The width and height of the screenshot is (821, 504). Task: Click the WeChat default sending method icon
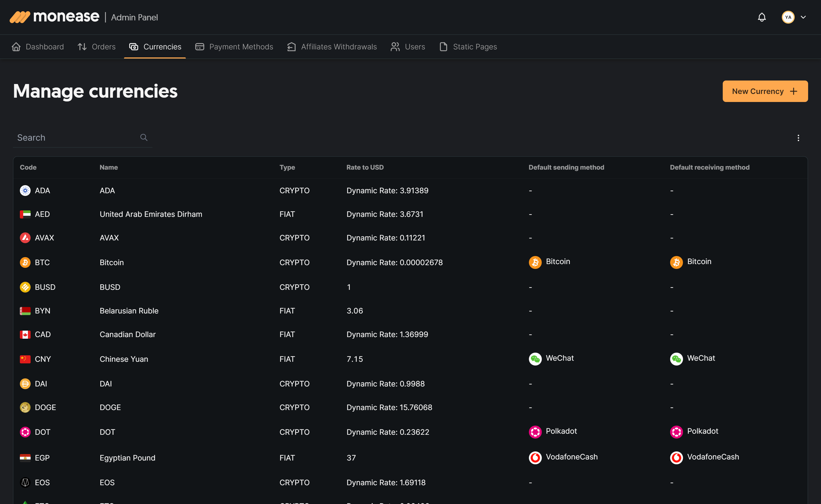(535, 359)
